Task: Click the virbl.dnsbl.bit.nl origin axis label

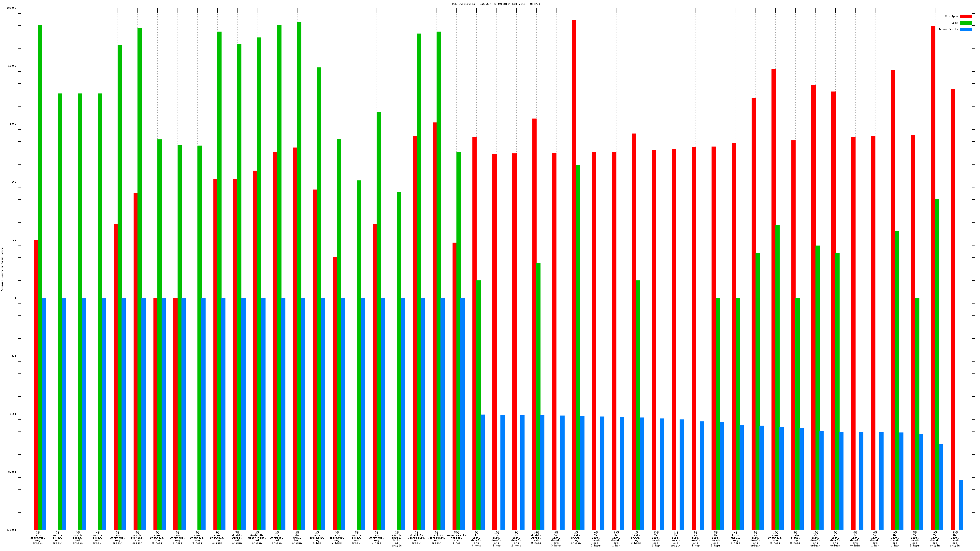Action: click(396, 539)
